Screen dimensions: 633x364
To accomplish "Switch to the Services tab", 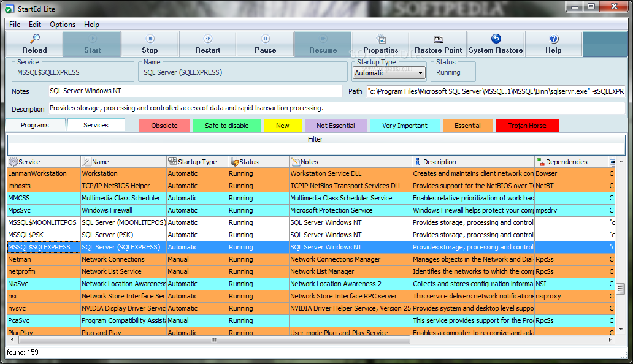I will click(96, 125).
